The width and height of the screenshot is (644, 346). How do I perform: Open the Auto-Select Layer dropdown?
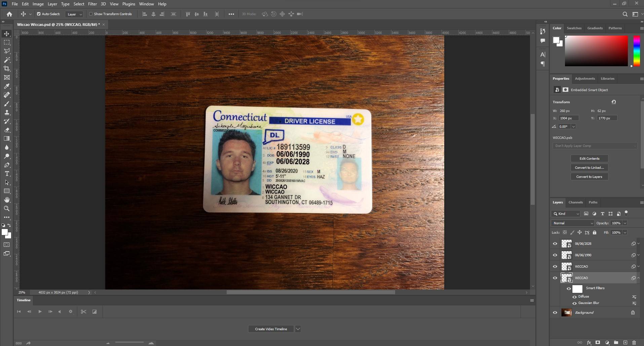[x=74, y=14]
